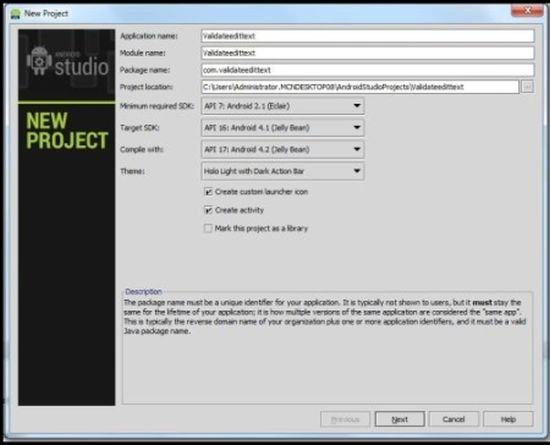Click the 'Theme:' label
The height and width of the screenshot is (445, 550).
click(132, 171)
